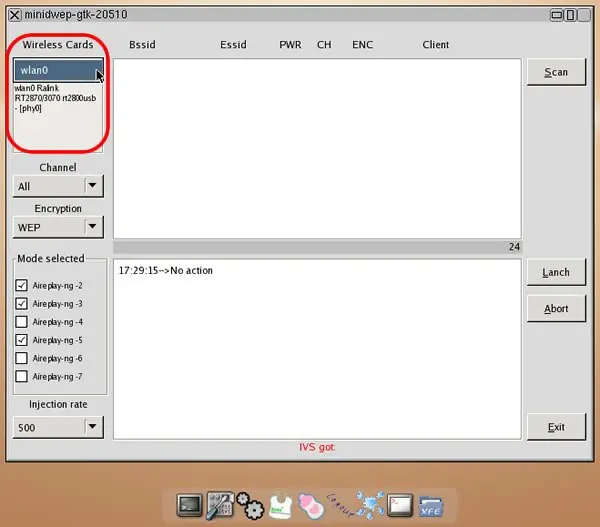Launch the white baby bib dock icon
Image resolution: width=600 pixels, height=527 pixels.
click(x=280, y=506)
